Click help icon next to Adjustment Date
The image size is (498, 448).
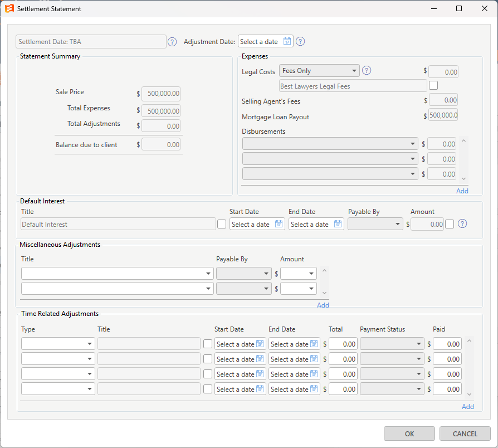[x=300, y=41]
